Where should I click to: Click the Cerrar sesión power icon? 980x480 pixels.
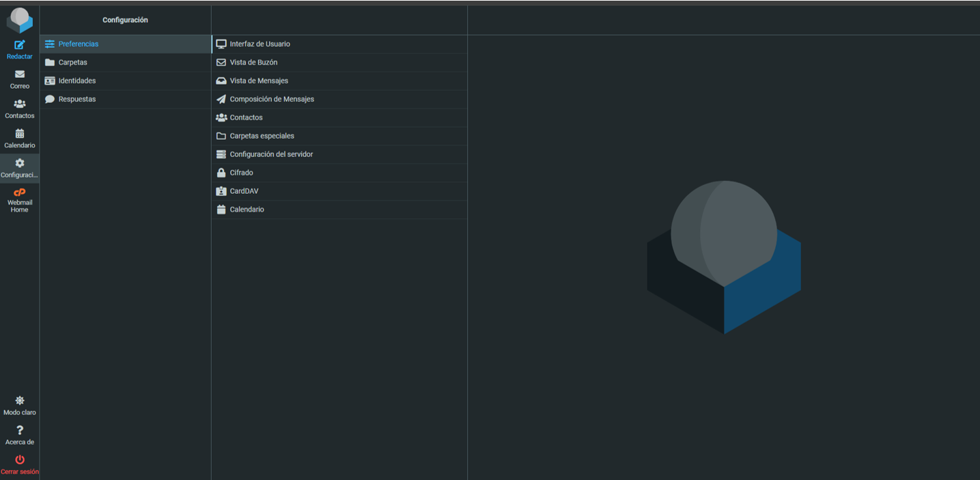(x=20, y=460)
